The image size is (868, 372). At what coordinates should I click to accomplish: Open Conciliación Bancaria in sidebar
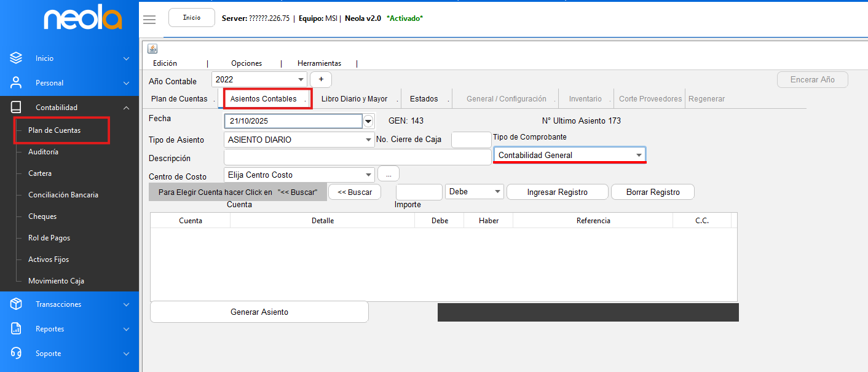pos(63,195)
